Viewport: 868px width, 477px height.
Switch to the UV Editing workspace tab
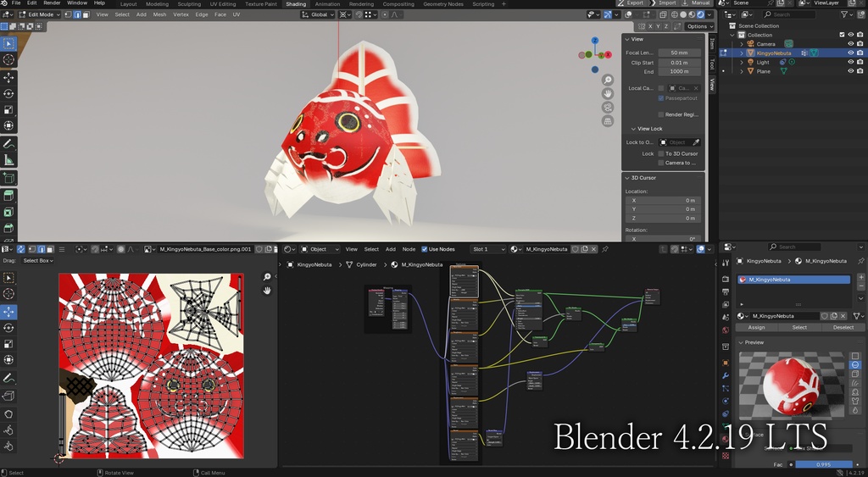point(223,4)
